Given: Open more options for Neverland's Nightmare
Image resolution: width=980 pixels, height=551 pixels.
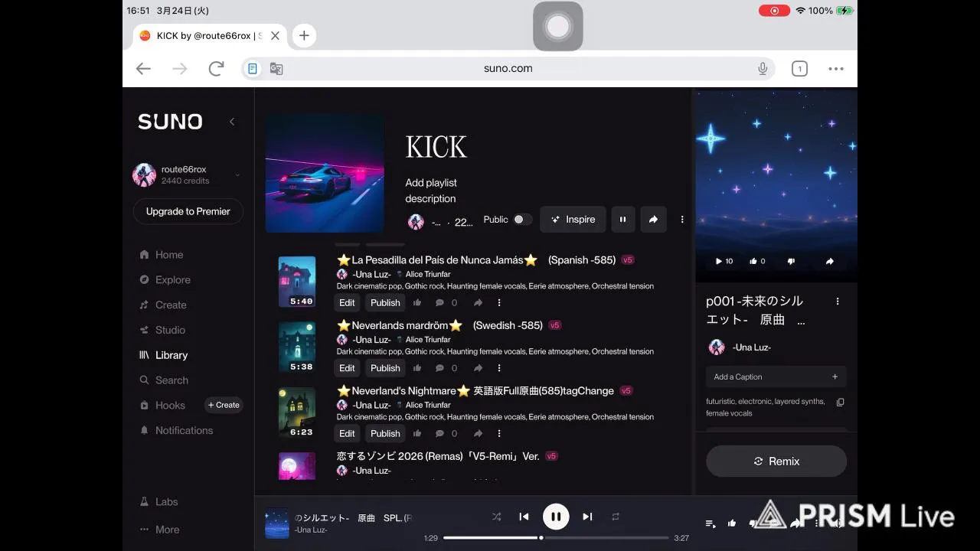Looking at the screenshot, I should click(499, 433).
